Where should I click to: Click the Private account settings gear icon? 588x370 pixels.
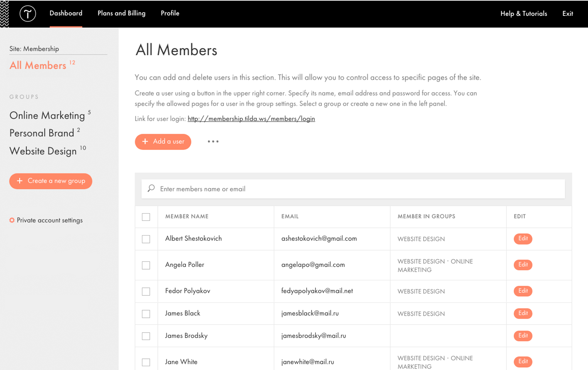click(12, 220)
